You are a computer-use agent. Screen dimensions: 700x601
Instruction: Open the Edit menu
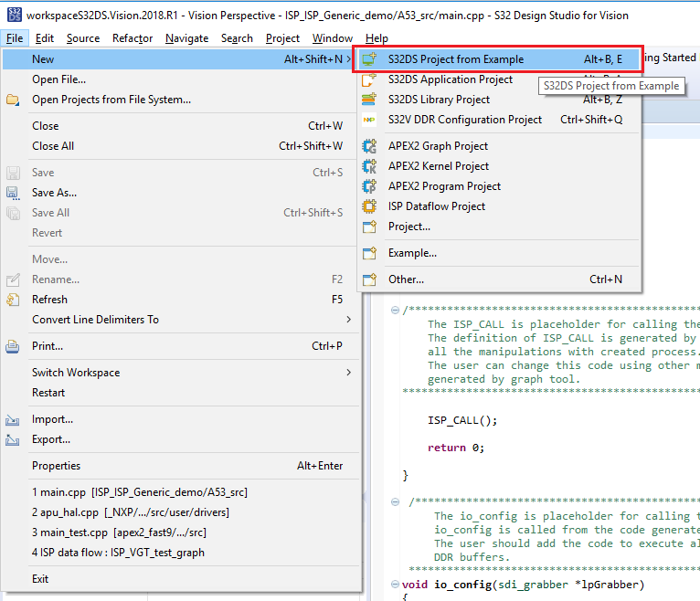(x=45, y=38)
